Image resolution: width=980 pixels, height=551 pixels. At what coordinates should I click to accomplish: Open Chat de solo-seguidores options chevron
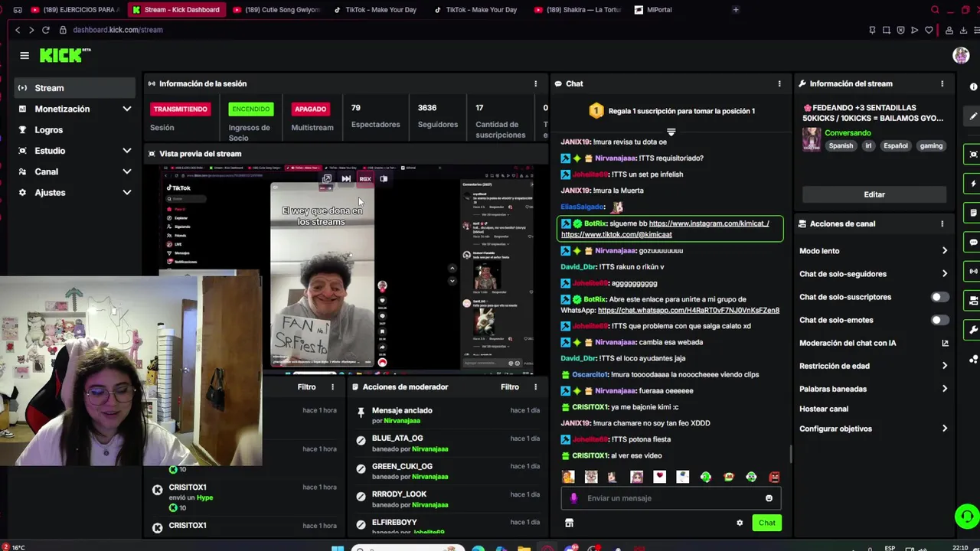coord(944,274)
